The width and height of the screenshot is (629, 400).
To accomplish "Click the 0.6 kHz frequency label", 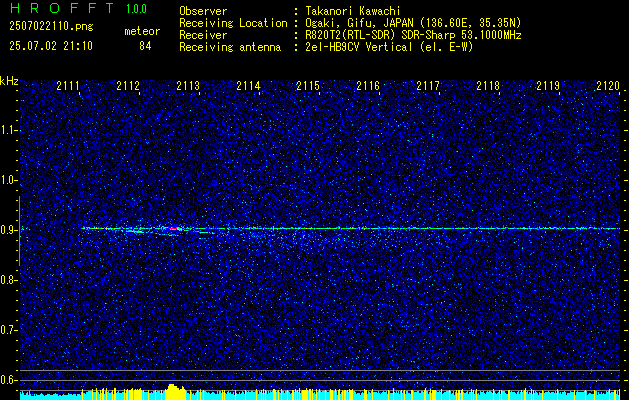I will [x=8, y=380].
